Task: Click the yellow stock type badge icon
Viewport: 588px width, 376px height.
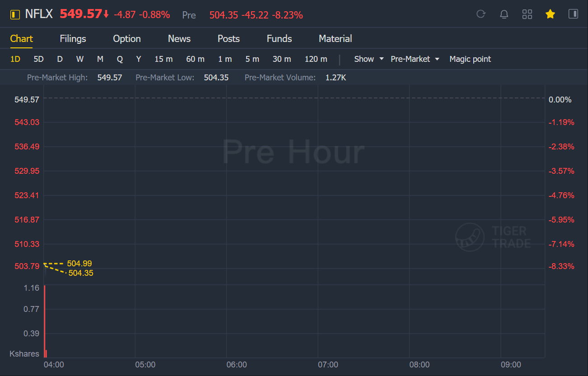Action: [x=15, y=14]
